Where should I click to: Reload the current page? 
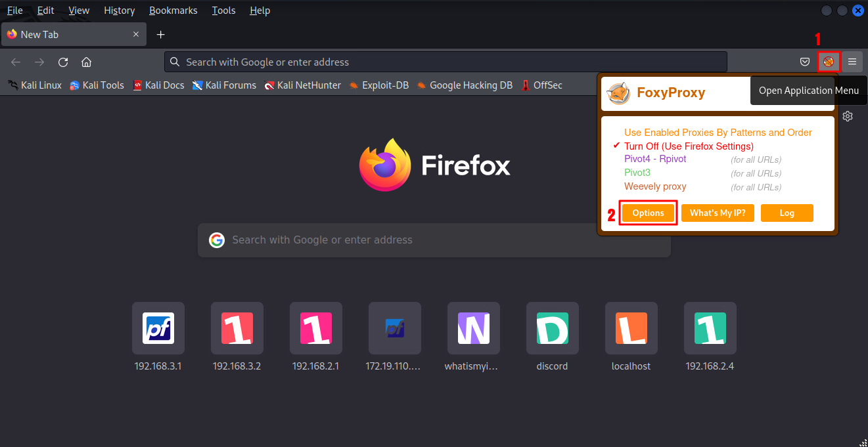point(63,62)
